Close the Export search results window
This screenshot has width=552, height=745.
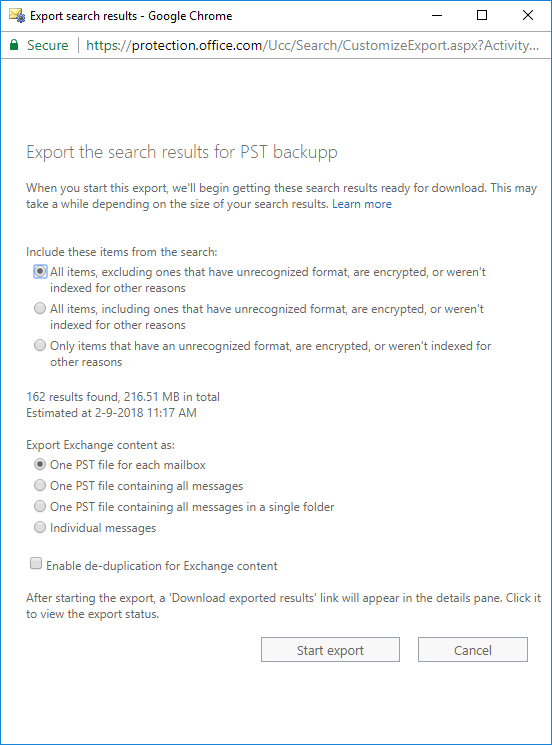pyautogui.click(x=528, y=15)
